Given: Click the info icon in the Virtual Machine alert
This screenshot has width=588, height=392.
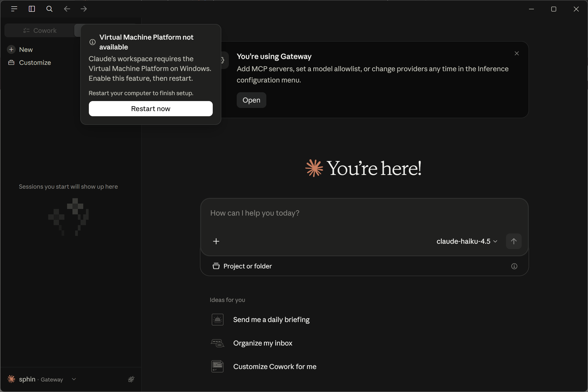Looking at the screenshot, I should click(x=93, y=42).
